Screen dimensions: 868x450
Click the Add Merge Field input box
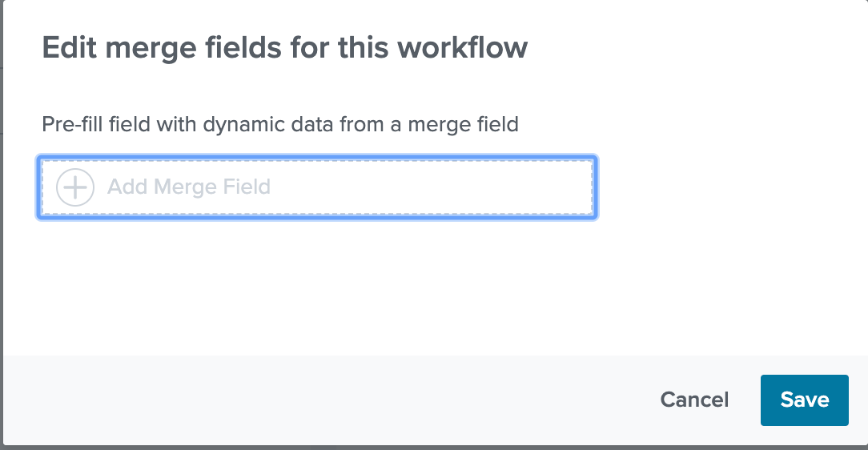[317, 187]
